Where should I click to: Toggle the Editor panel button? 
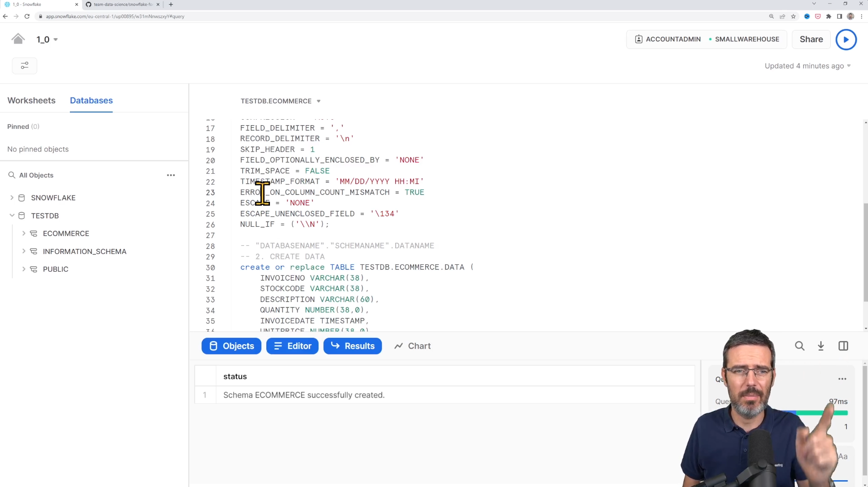[x=292, y=346]
